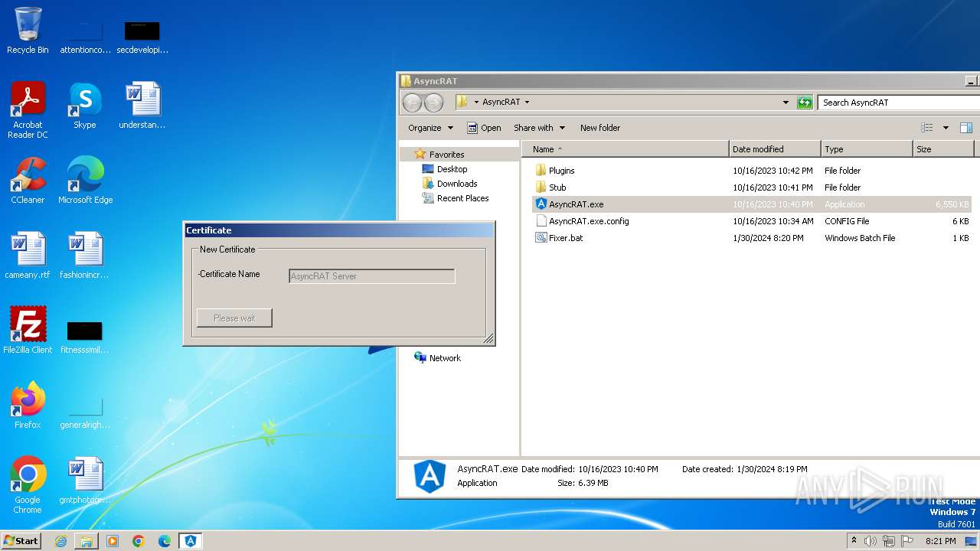Image resolution: width=980 pixels, height=551 pixels.
Task: Select the secdevelopi desktop file
Action: 142,37
